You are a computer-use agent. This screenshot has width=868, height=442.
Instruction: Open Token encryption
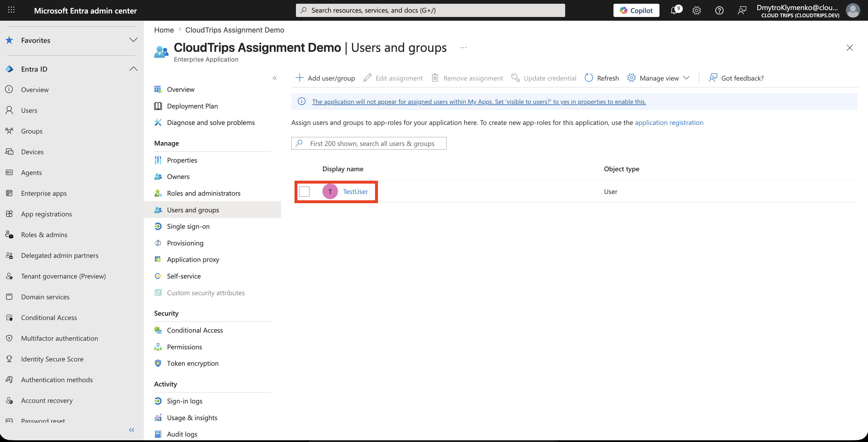(192, 363)
